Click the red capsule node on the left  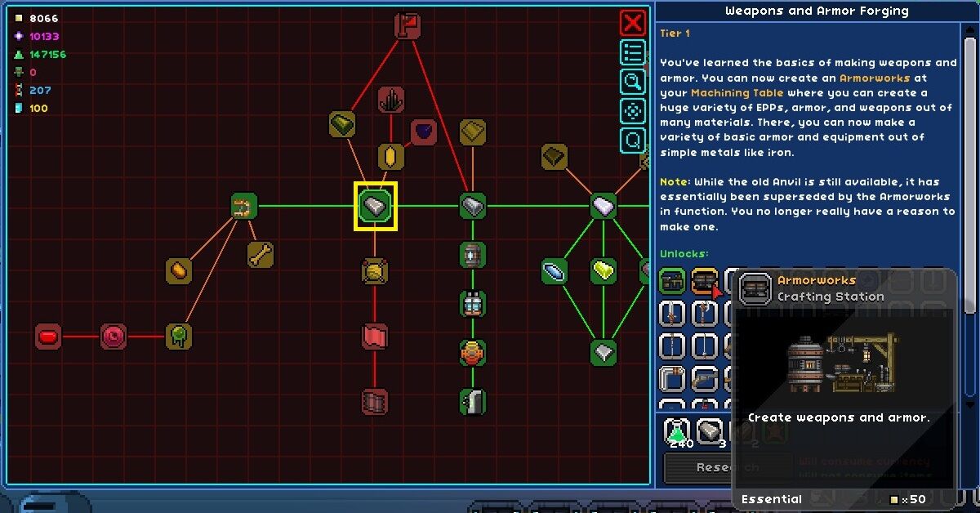click(x=47, y=334)
